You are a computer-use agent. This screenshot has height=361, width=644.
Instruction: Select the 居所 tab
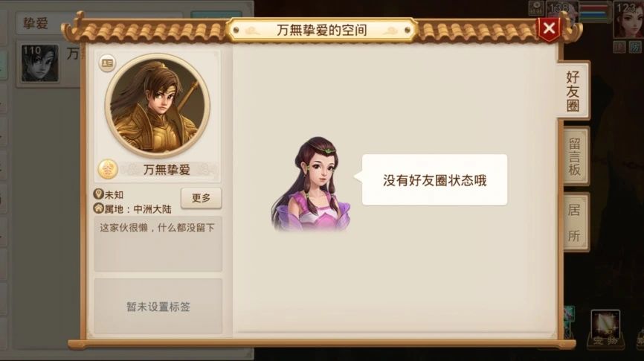574,223
